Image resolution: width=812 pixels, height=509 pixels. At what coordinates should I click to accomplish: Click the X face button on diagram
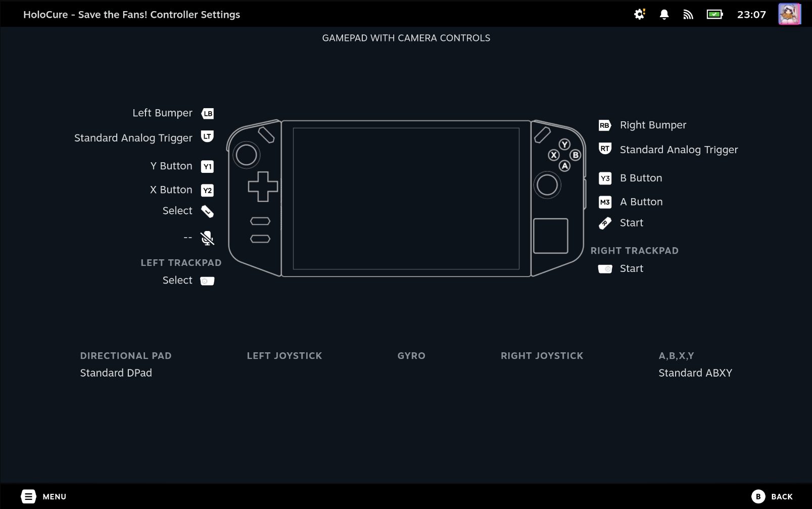coord(554,155)
